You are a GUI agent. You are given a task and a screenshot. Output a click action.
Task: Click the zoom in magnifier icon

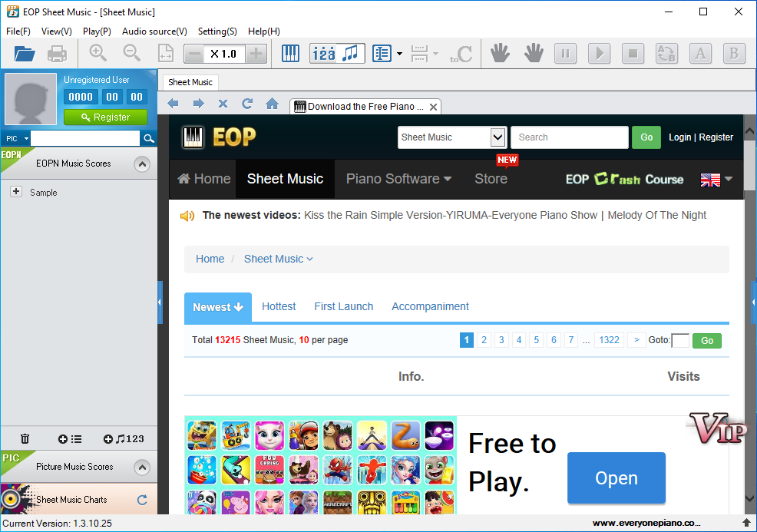click(x=98, y=54)
